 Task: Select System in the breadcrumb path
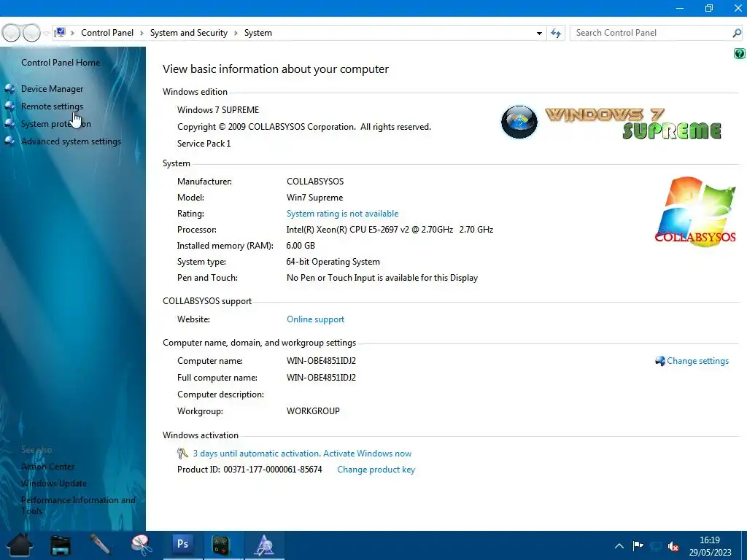point(258,33)
